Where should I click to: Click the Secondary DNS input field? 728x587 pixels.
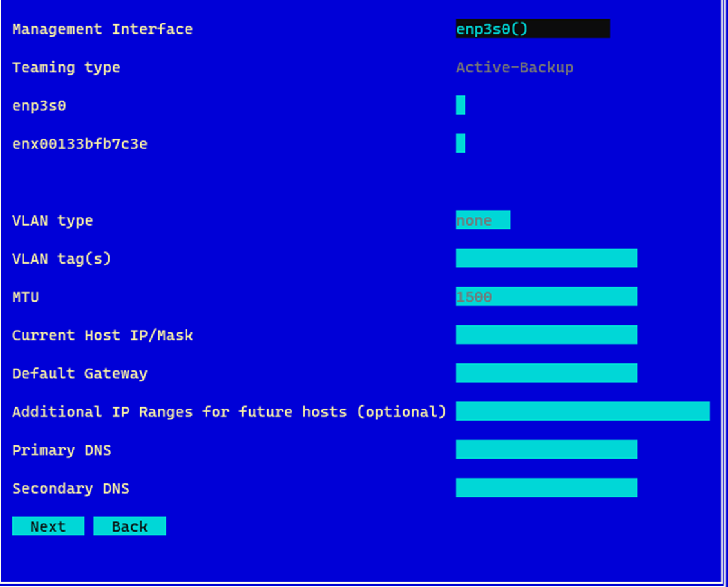pos(546,488)
